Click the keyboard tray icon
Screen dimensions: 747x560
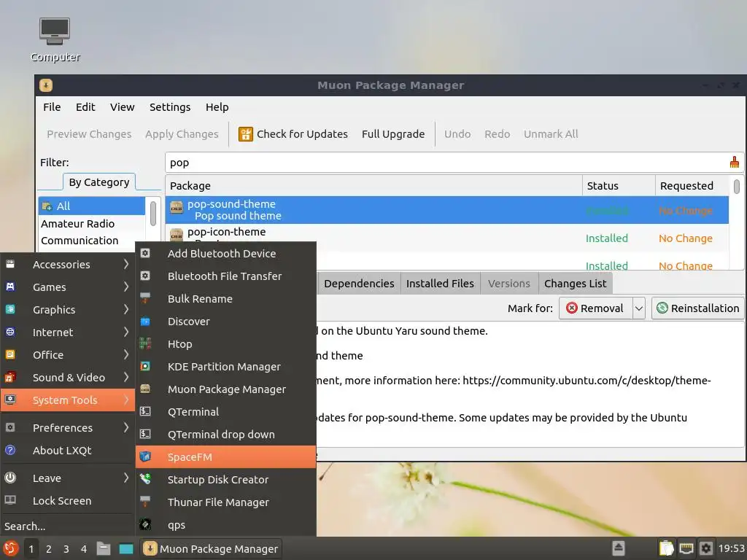[x=686, y=548]
